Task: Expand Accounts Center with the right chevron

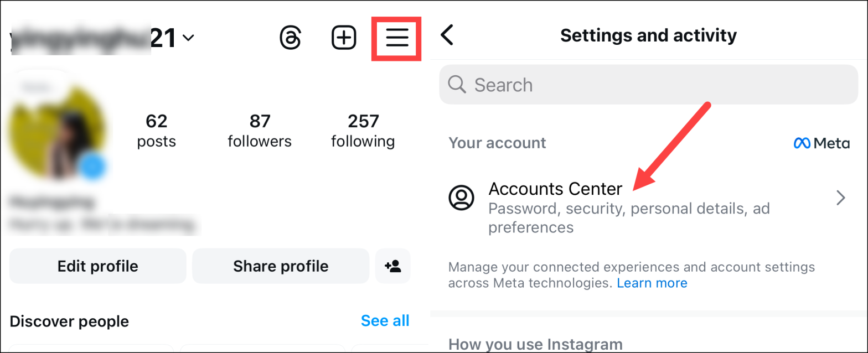Action: tap(840, 198)
